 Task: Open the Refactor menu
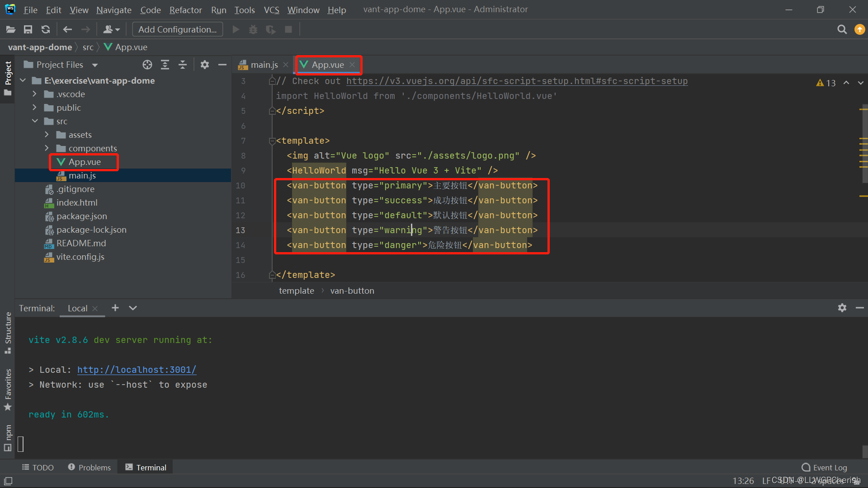(x=185, y=9)
